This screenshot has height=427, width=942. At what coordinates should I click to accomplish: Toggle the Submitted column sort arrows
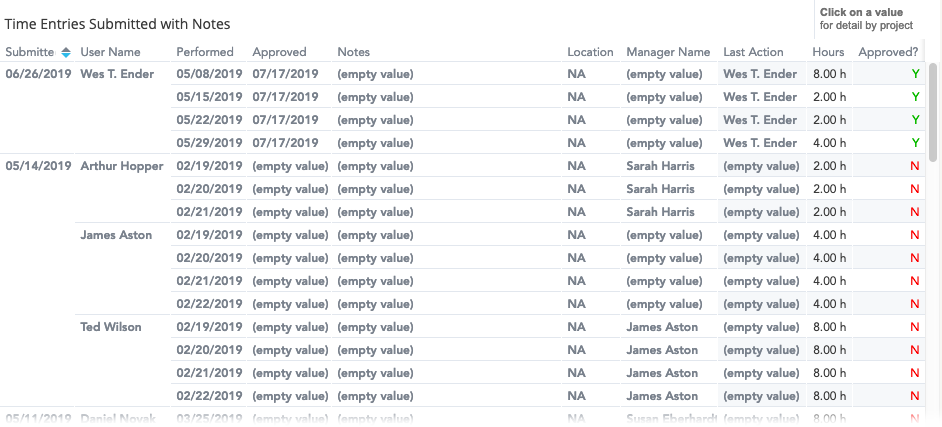[x=66, y=52]
